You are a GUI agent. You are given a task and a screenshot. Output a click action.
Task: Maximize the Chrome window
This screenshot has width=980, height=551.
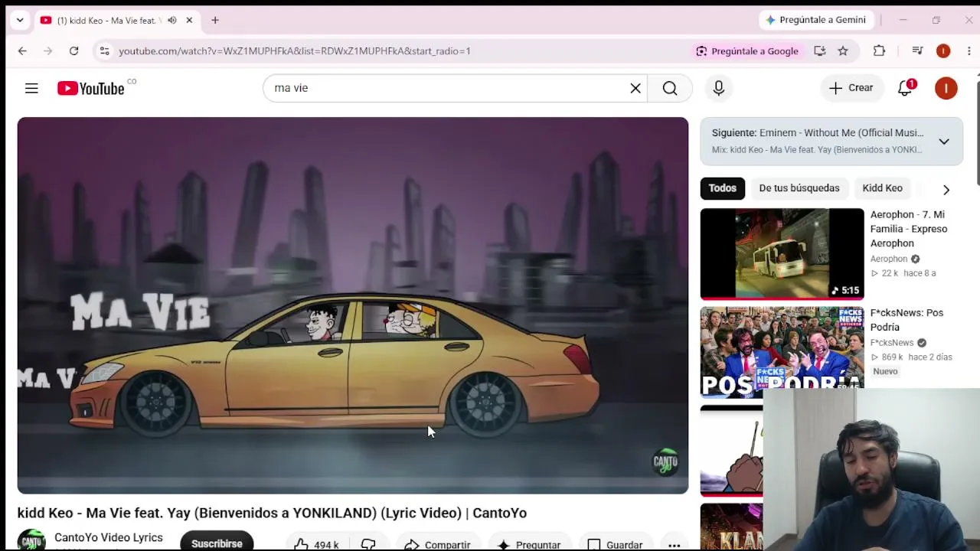tap(936, 20)
